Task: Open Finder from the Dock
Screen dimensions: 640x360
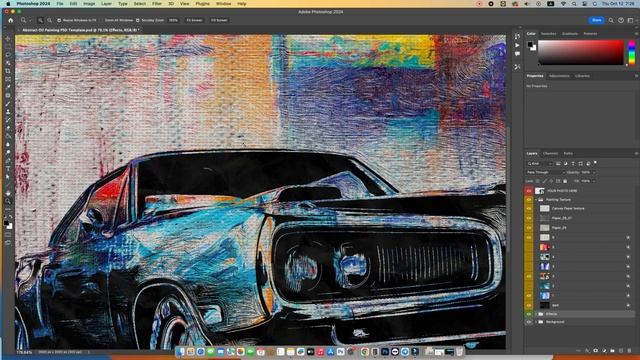Action: [181, 351]
